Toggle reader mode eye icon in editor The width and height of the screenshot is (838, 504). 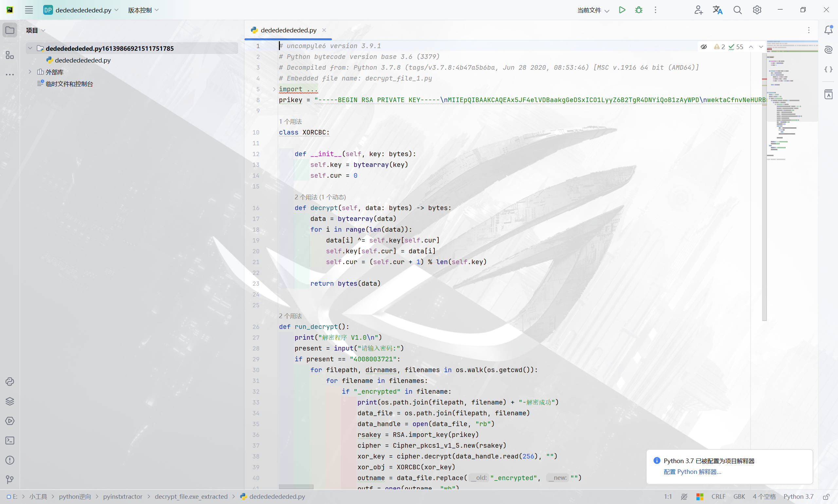704,47
